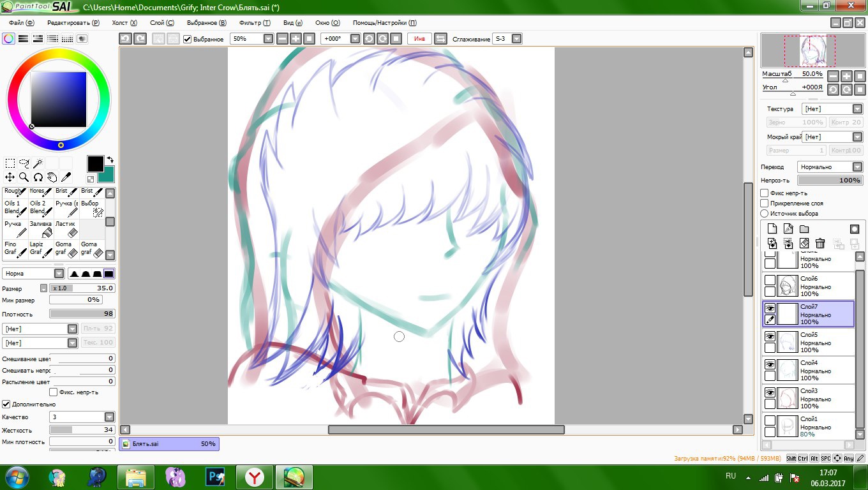This screenshot has width=868, height=490.
Task: Click the black foreground color swatch
Action: (x=96, y=164)
